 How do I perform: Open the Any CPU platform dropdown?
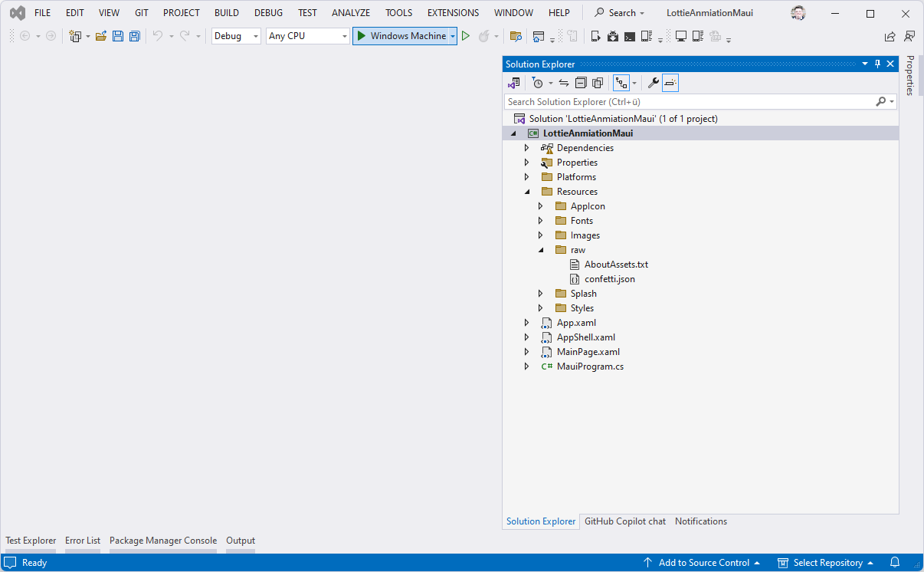307,36
